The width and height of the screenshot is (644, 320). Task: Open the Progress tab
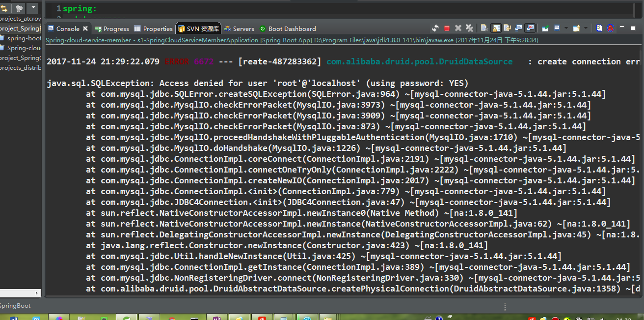pos(112,29)
